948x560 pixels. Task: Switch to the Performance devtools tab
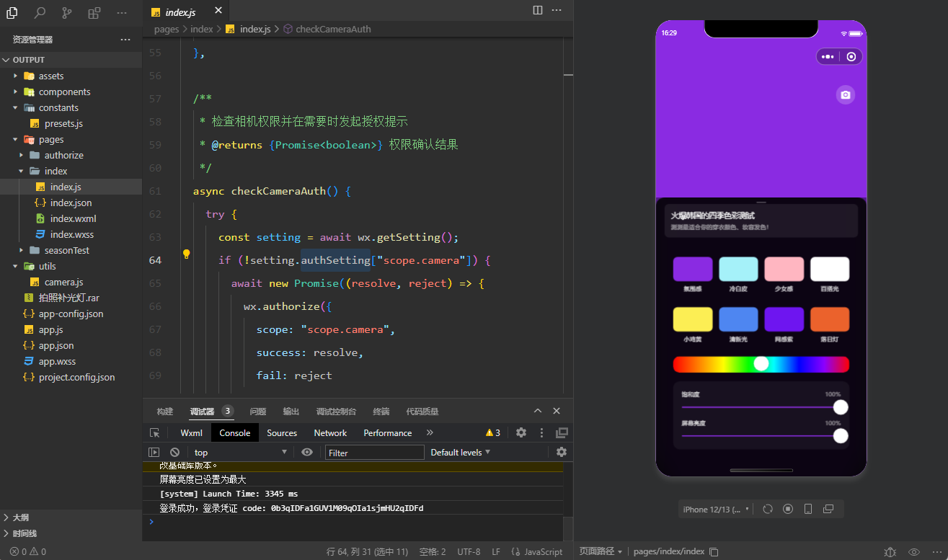pos(388,432)
